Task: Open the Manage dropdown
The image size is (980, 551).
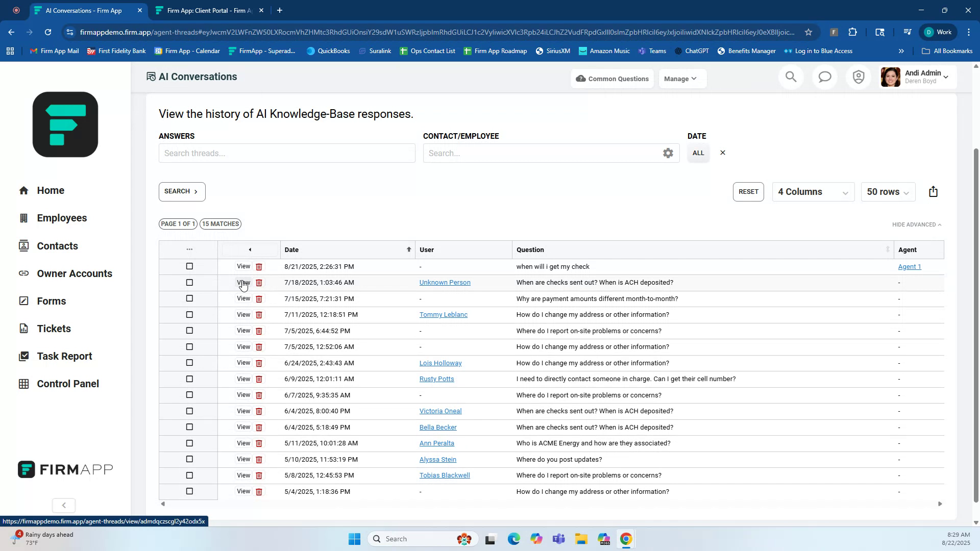Action: point(681,79)
